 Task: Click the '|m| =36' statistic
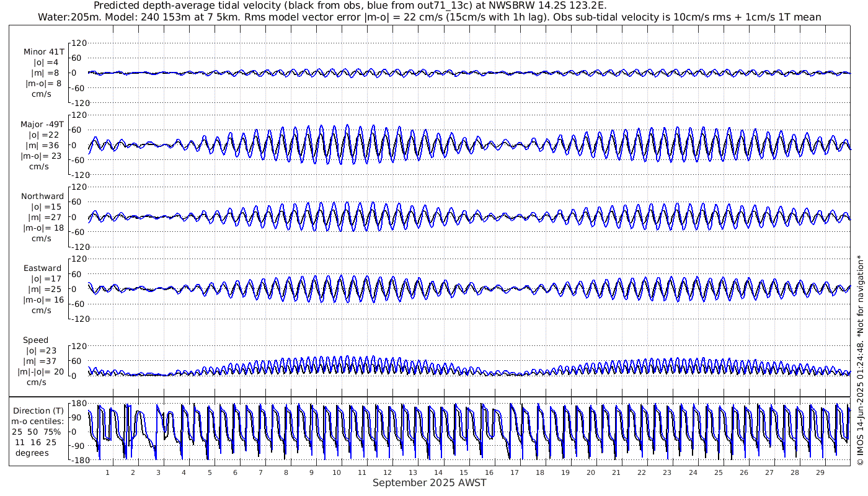pyautogui.click(x=43, y=146)
